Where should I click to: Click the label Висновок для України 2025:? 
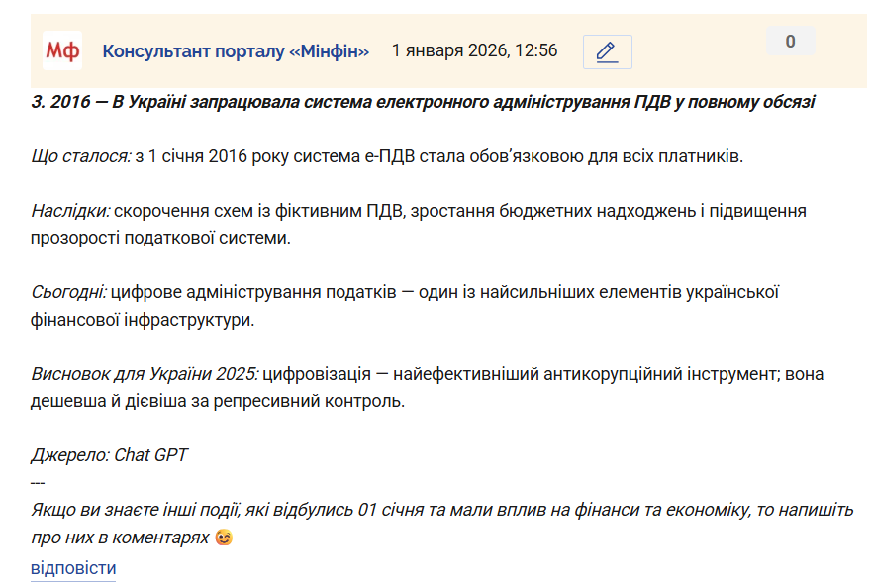[145, 374]
